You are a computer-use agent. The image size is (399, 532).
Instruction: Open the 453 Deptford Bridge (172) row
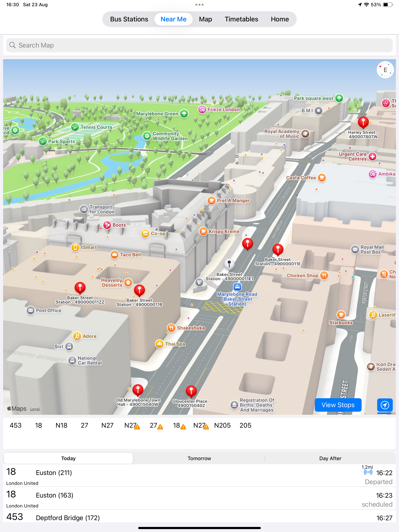(199, 516)
